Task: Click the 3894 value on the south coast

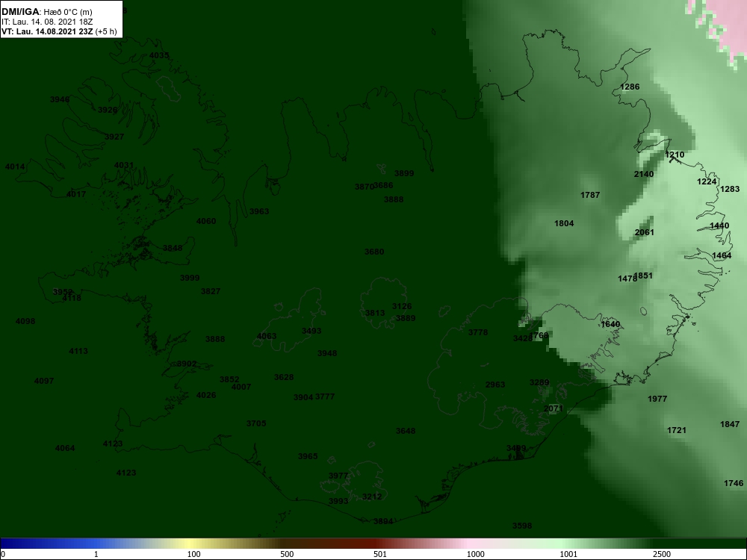Action: [383, 521]
